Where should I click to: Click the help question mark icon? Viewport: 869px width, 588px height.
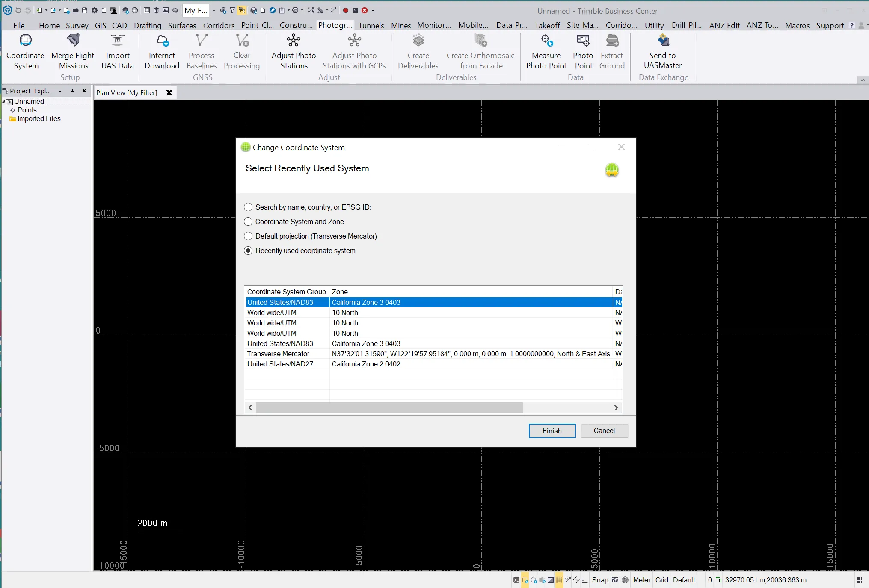851,25
